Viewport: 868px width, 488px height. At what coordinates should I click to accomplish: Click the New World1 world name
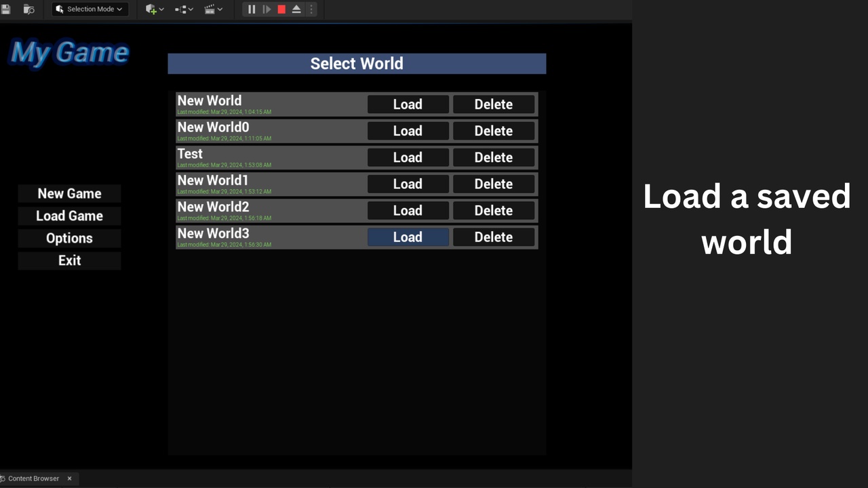pos(213,180)
